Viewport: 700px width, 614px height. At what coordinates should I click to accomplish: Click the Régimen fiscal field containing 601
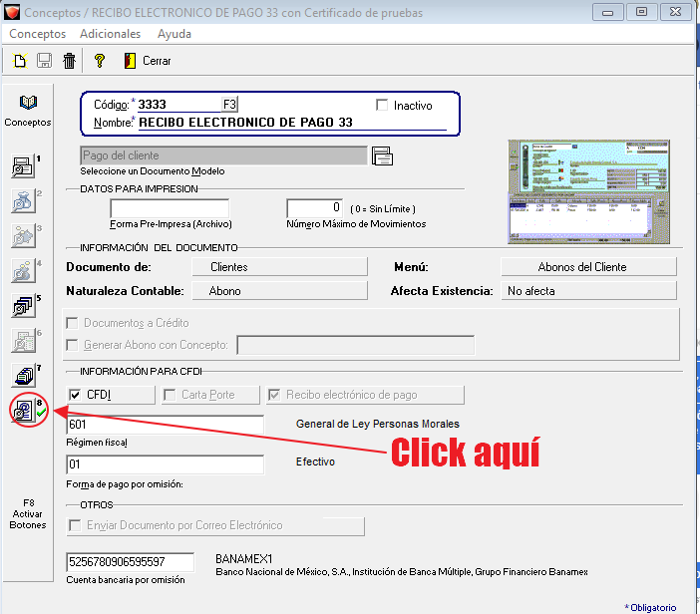(x=165, y=425)
